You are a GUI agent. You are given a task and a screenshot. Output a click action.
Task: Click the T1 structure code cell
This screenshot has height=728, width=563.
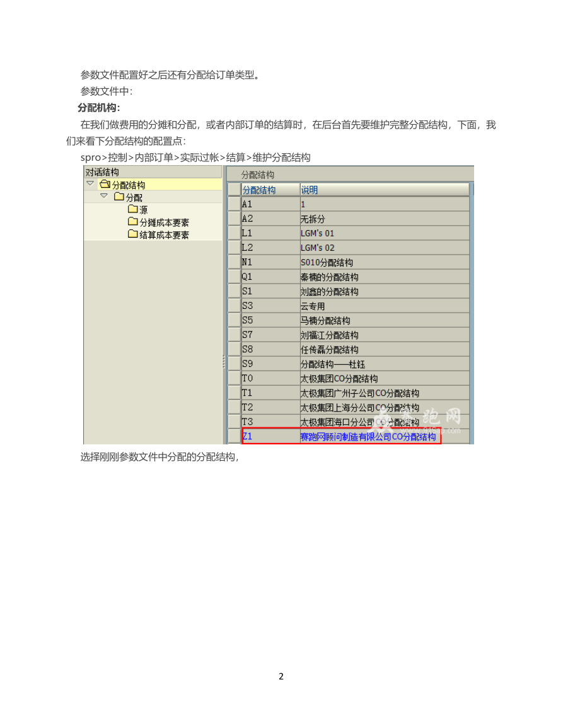click(x=270, y=393)
